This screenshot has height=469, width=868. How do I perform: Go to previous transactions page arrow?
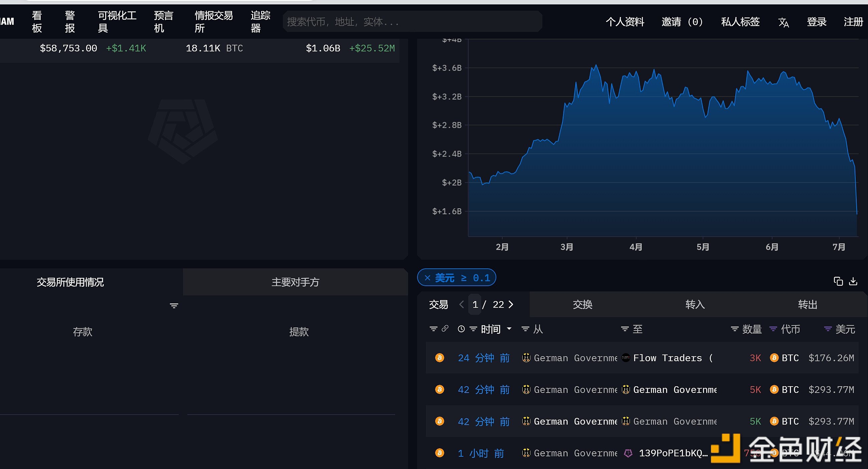(x=462, y=304)
